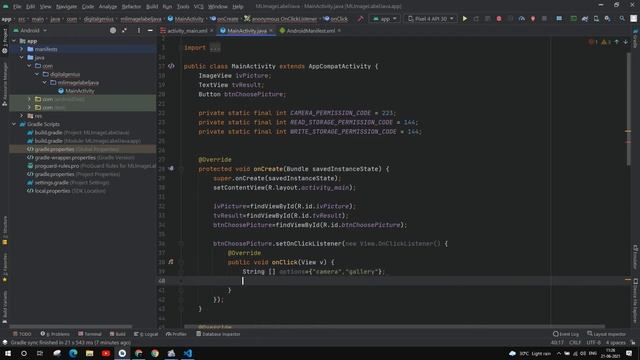The width and height of the screenshot is (640, 360).
Task: Open the Device Manager toolbar icon
Action: tap(596, 19)
